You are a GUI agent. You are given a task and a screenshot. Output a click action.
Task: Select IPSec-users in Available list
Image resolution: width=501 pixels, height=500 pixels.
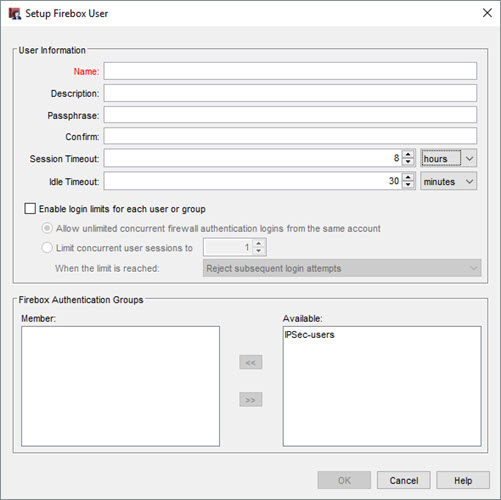[x=309, y=335]
